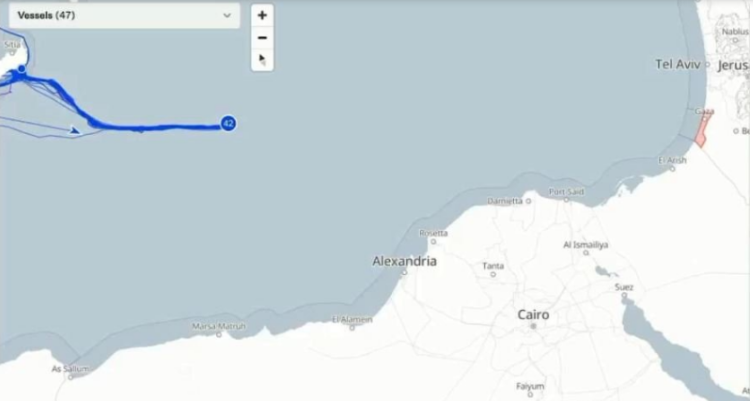Click the blue dot marker near Sitia
The width and height of the screenshot is (753, 401).
(x=22, y=69)
